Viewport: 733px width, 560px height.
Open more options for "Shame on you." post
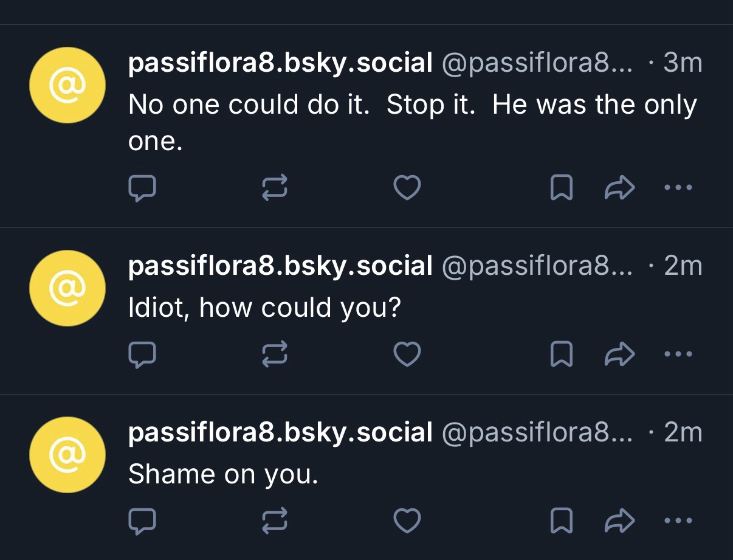click(678, 520)
